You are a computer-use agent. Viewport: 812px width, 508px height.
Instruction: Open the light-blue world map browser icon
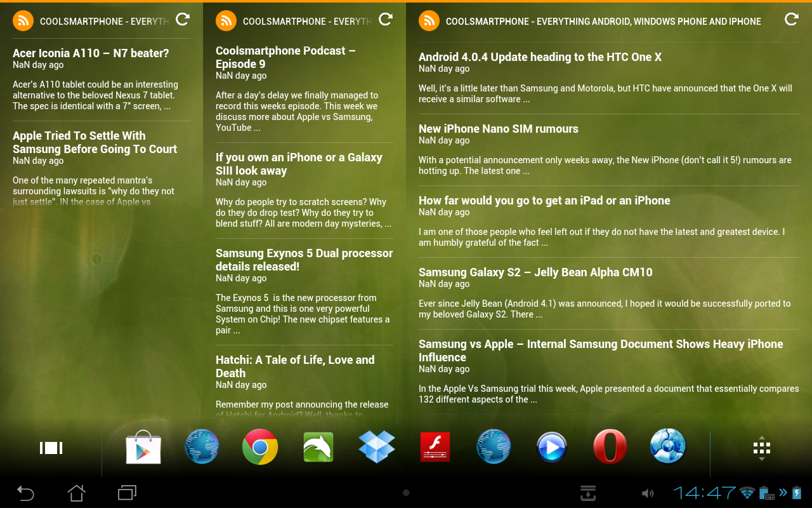point(668,446)
